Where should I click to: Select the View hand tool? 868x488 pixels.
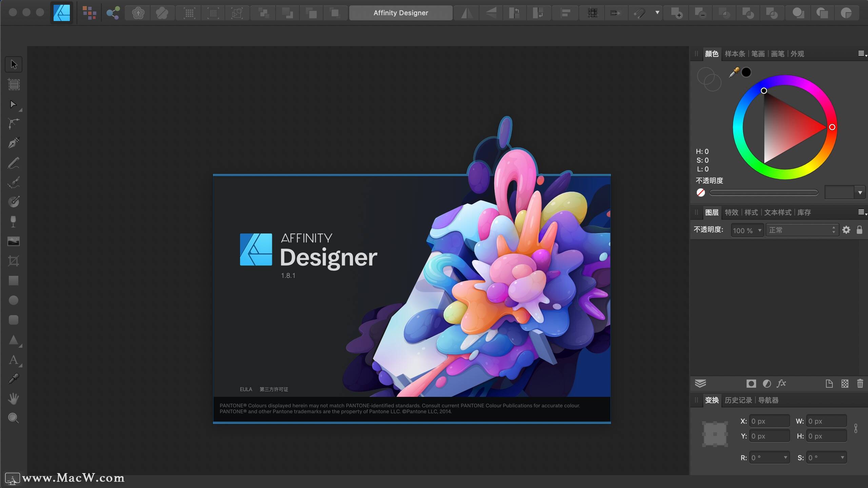(x=14, y=399)
